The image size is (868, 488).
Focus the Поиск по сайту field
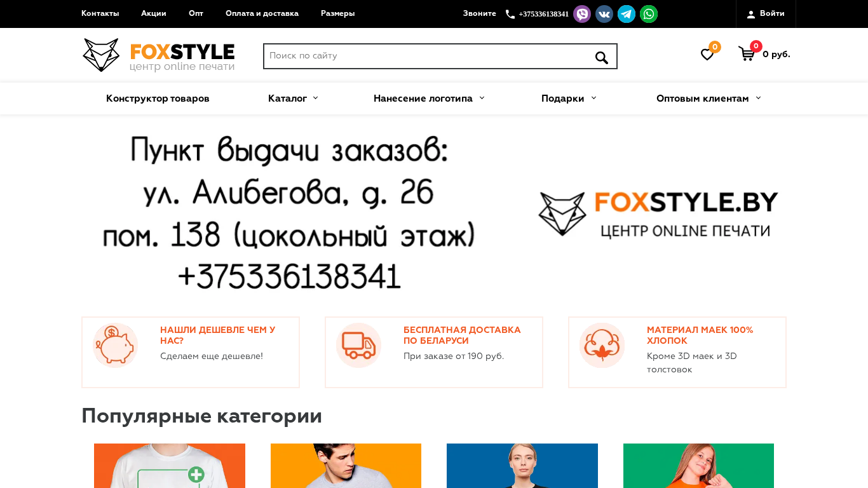click(440, 56)
